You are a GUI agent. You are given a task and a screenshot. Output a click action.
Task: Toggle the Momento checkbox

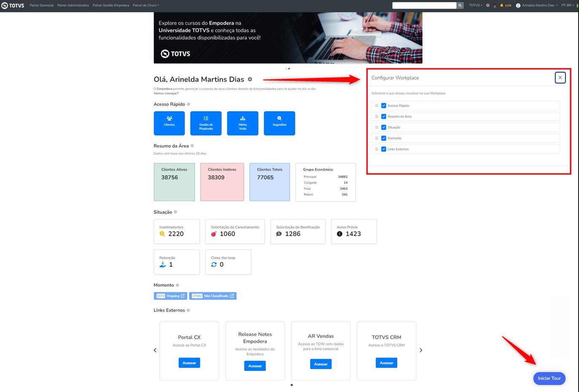[x=384, y=138]
